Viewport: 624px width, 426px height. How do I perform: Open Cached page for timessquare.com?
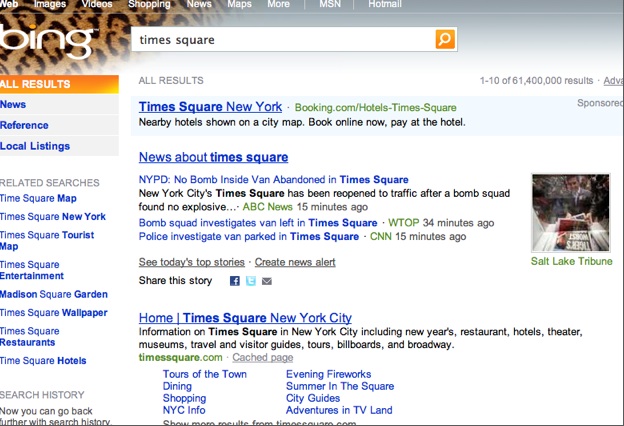tap(264, 357)
